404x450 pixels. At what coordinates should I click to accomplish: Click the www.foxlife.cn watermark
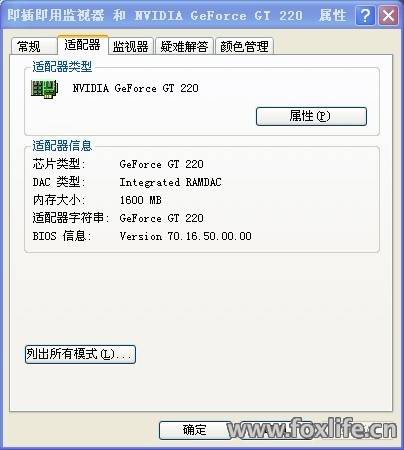coord(312,428)
